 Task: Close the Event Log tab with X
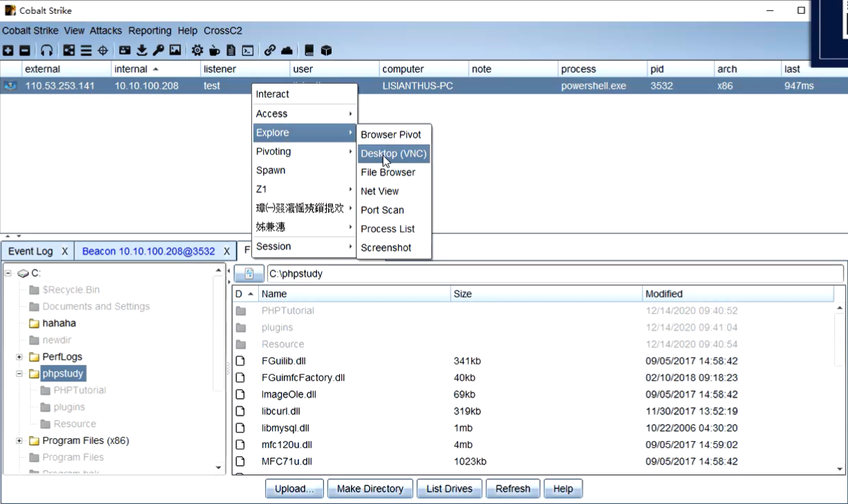tap(64, 251)
